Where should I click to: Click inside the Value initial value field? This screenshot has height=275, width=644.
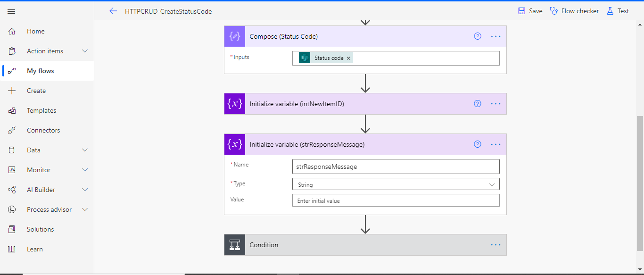pyautogui.click(x=396, y=200)
